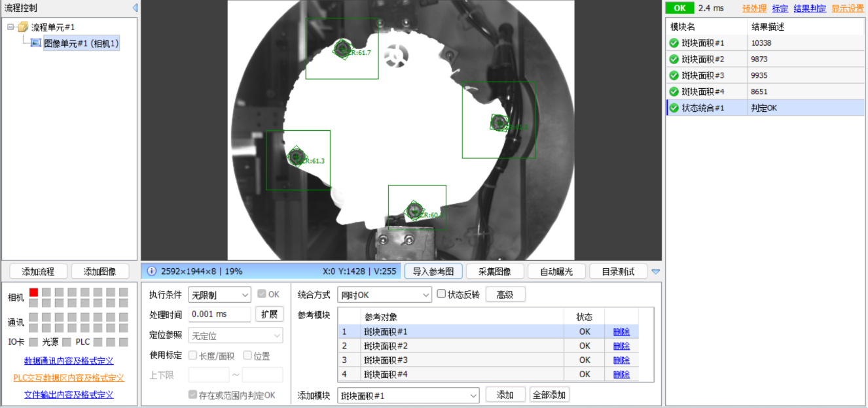Open the 添加模块 dropdown showing 斑块面积#1
868x408 pixels.
coord(408,396)
